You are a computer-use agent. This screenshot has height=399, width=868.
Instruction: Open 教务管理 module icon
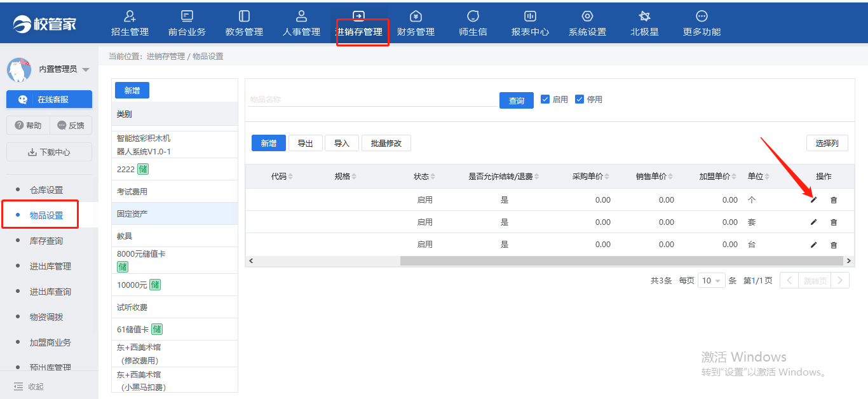click(244, 16)
